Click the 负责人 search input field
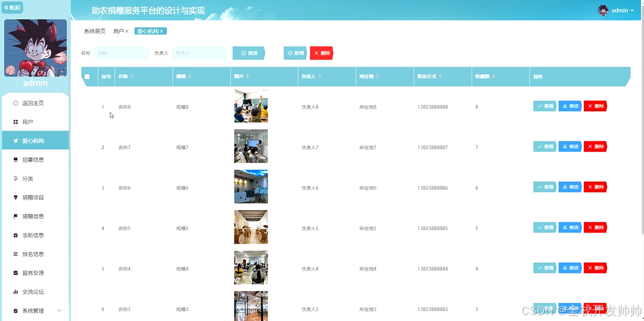The width and height of the screenshot is (644, 321). (199, 53)
